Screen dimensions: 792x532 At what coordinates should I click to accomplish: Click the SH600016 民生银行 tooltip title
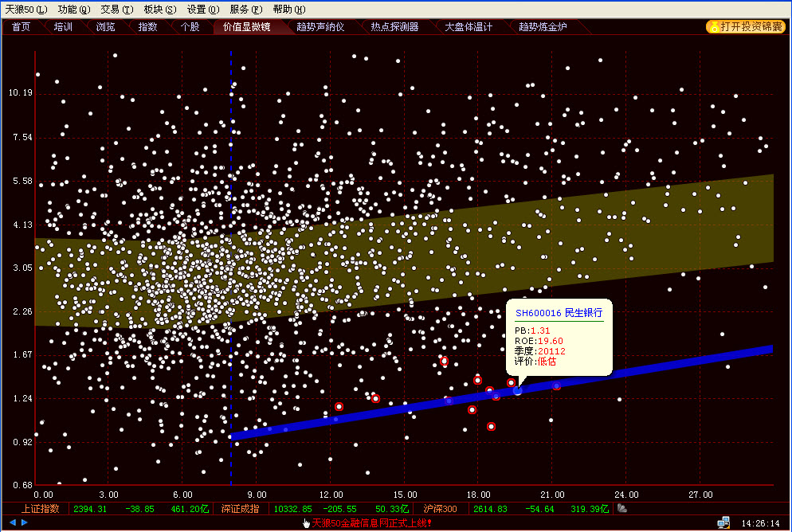point(559,313)
